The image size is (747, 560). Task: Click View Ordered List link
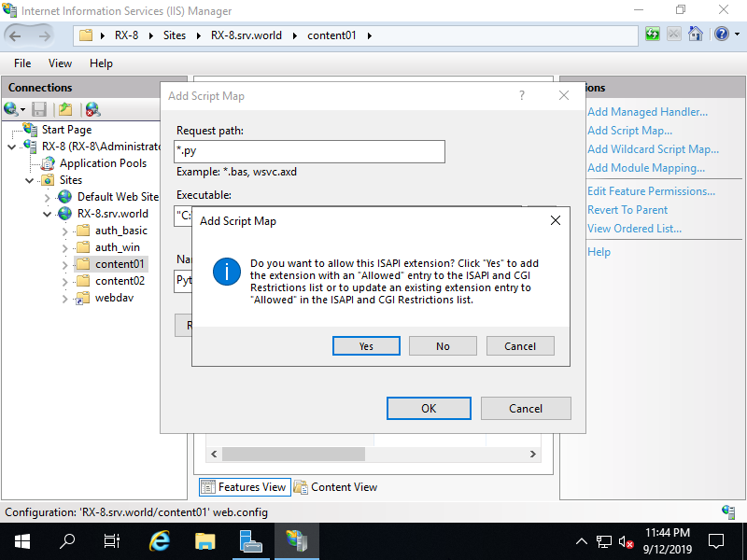[634, 229]
